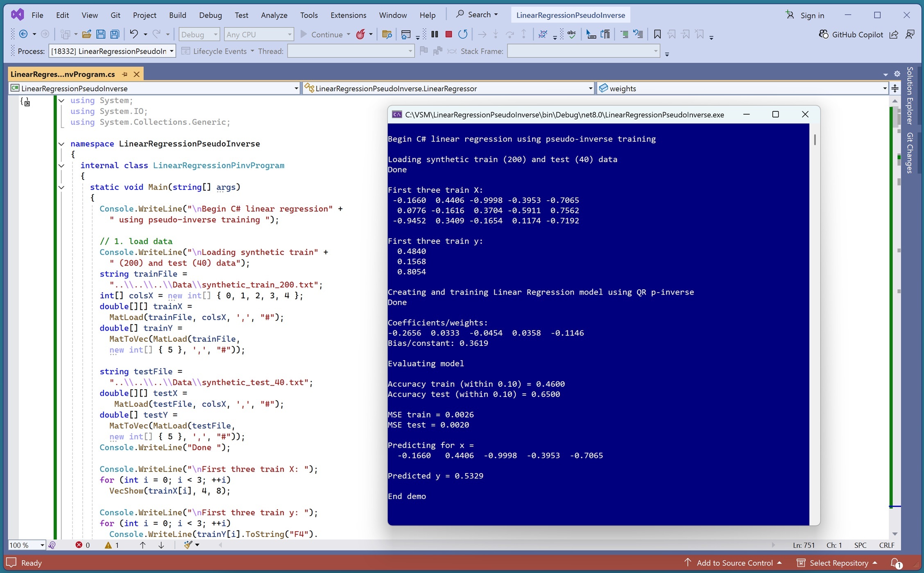Toggle bookmark on current line
Image resolution: width=924 pixels, height=573 pixels.
657,34
